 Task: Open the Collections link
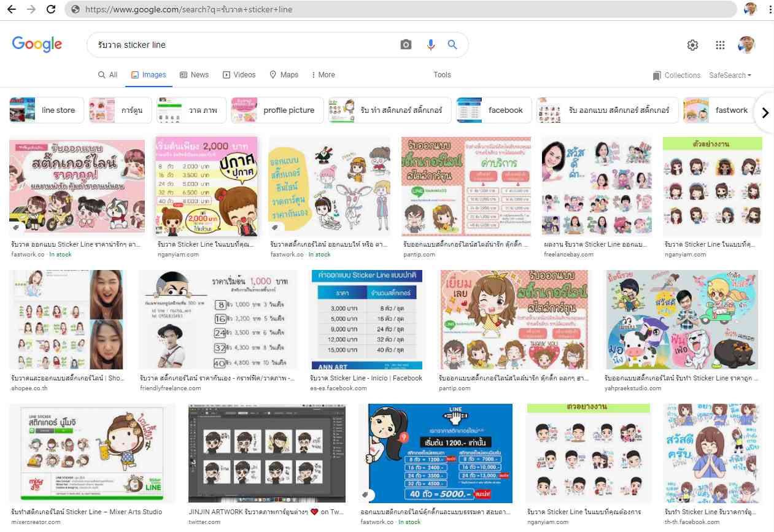(676, 75)
